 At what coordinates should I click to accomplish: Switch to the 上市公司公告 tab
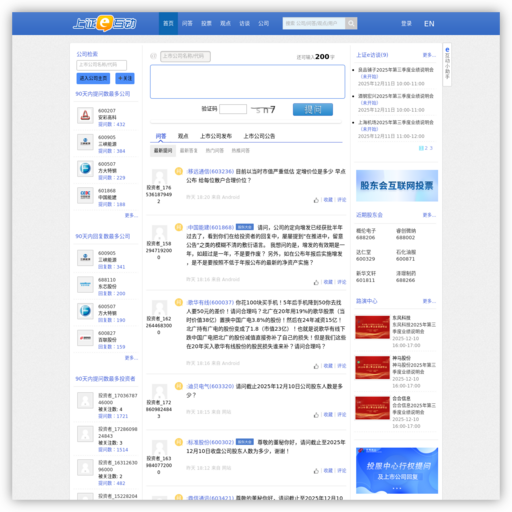click(x=259, y=136)
